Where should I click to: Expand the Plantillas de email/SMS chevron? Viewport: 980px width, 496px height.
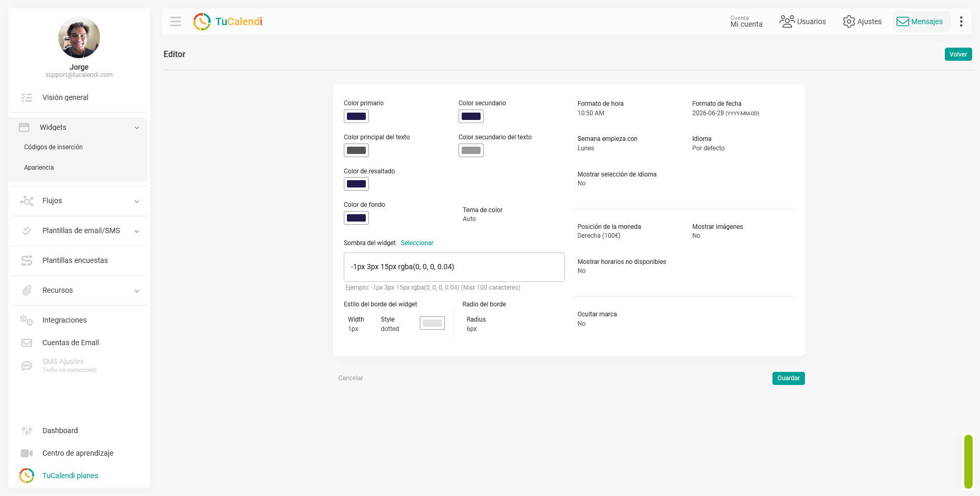pos(137,232)
